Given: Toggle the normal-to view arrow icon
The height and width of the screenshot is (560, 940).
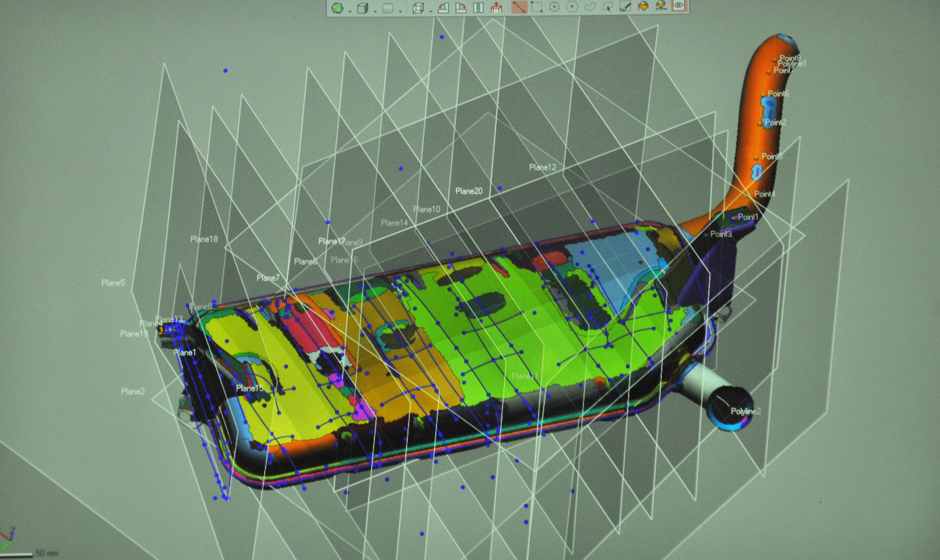Looking at the screenshot, I should [496, 8].
